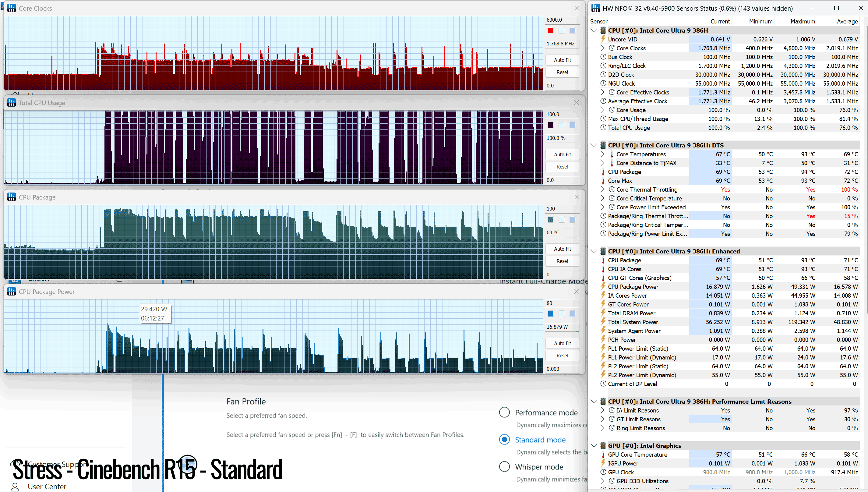Screen dimensions: 868x492
Task: Collapse the Intel Core Ultra 9 386H: DTS group
Action: pos(594,145)
